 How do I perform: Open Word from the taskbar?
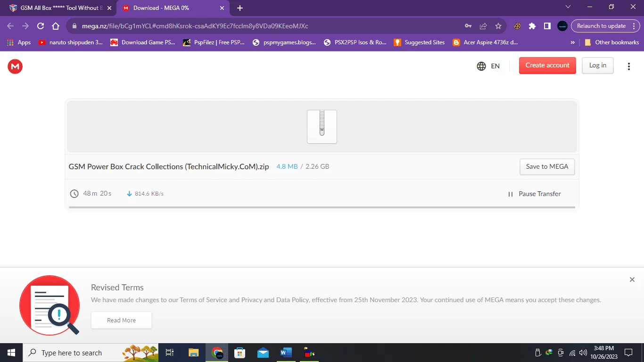tap(286, 353)
